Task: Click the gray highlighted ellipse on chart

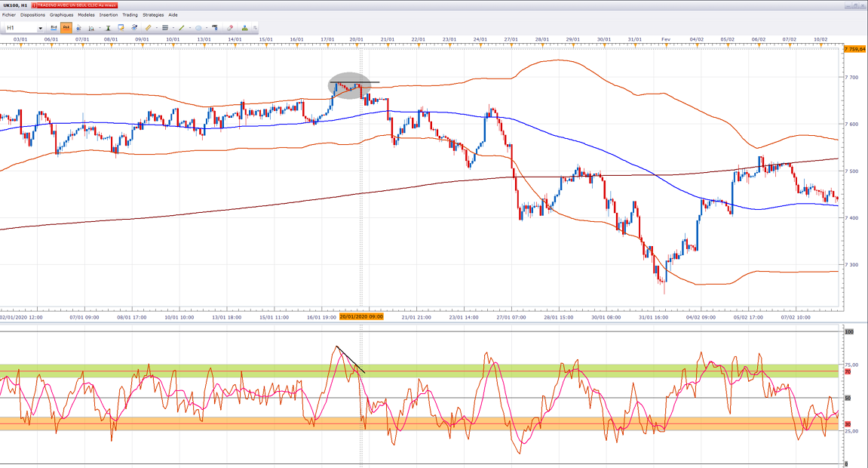Action: coord(349,85)
